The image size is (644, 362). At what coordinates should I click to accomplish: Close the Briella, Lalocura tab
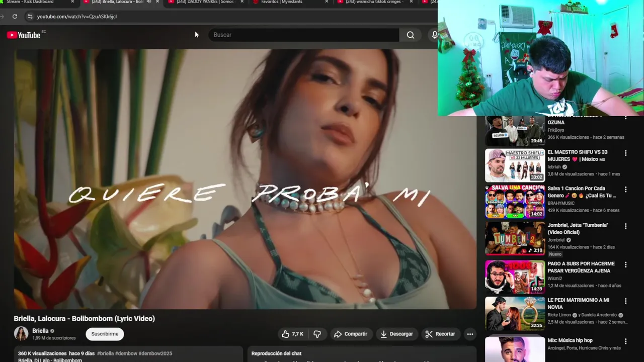[x=157, y=2]
